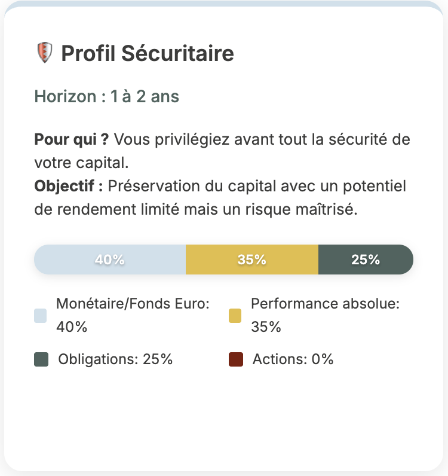Click the dark gray 25% bar segment

(366, 260)
